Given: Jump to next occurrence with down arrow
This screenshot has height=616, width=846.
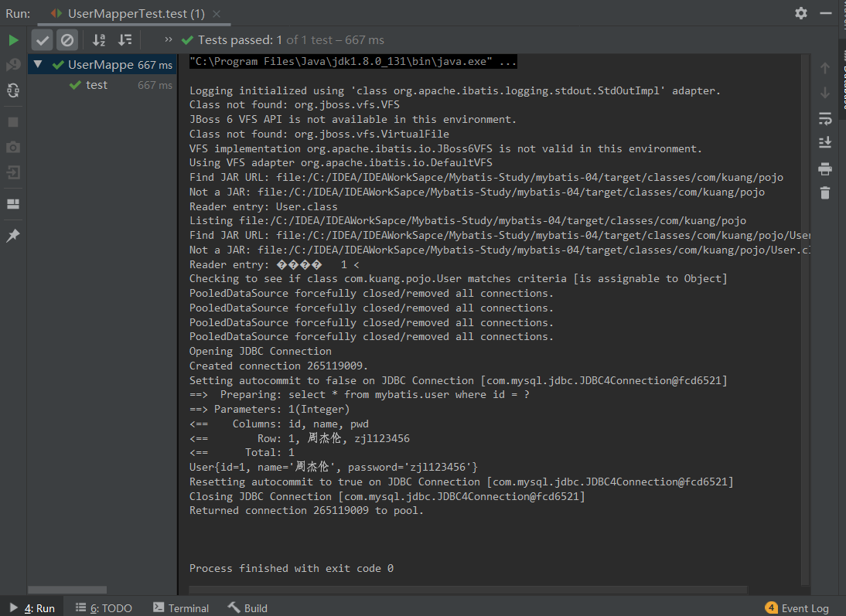Looking at the screenshot, I should (825, 93).
